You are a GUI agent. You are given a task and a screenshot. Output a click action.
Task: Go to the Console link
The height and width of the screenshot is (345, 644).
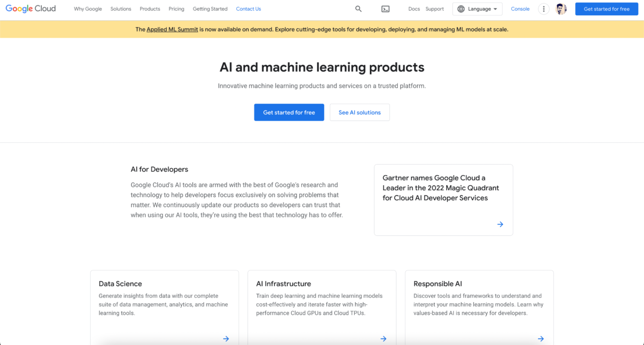(x=520, y=8)
